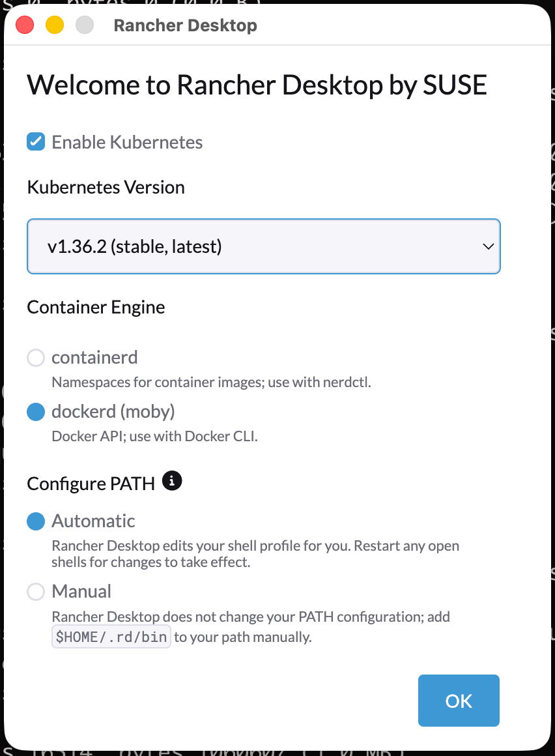Click the Enable Kubernetes label text
This screenshot has width=555, height=756.
tap(127, 142)
